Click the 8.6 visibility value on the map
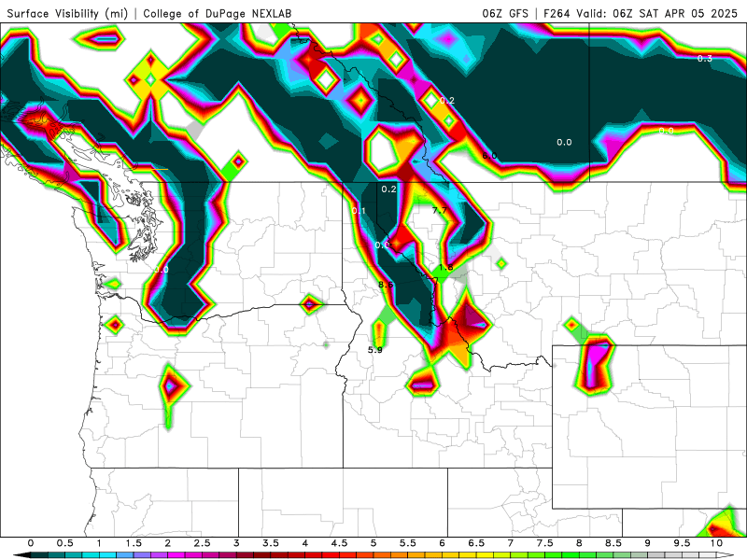Viewport: 747px width, 560px height. [386, 285]
